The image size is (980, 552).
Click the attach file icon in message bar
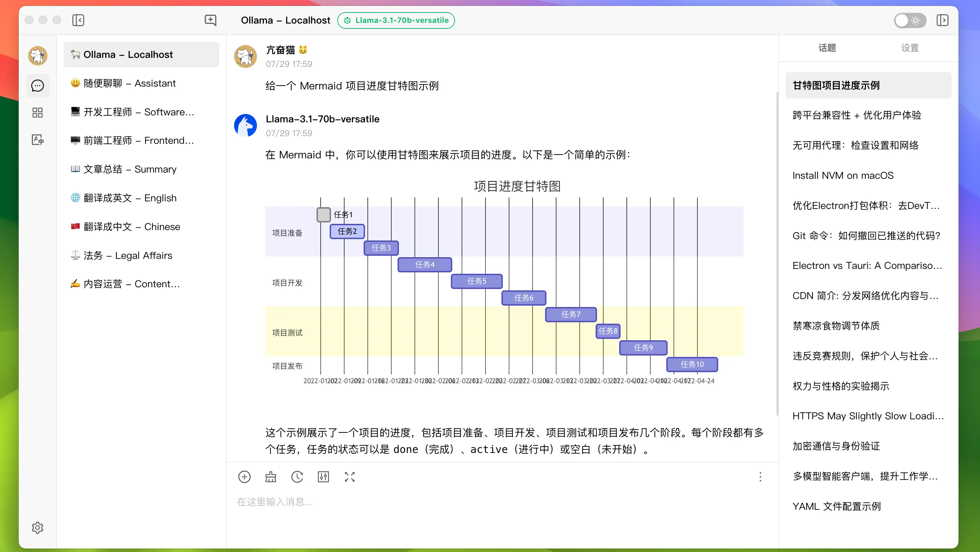(x=244, y=477)
